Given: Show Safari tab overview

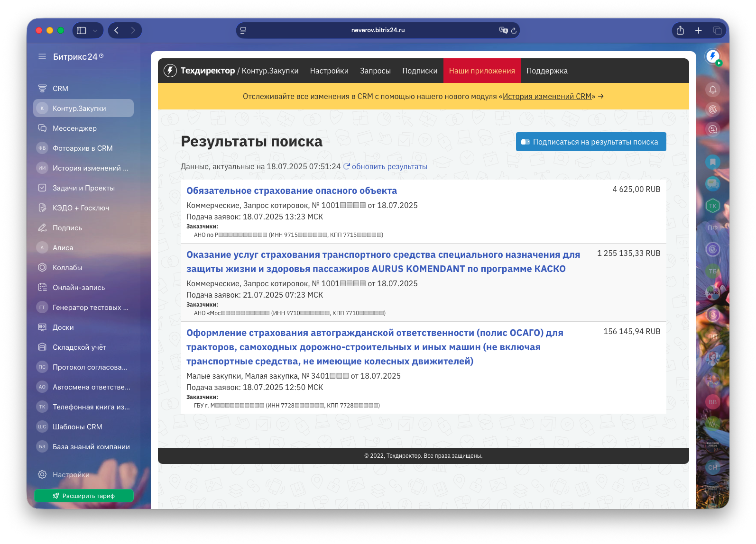Looking at the screenshot, I should coord(717,30).
